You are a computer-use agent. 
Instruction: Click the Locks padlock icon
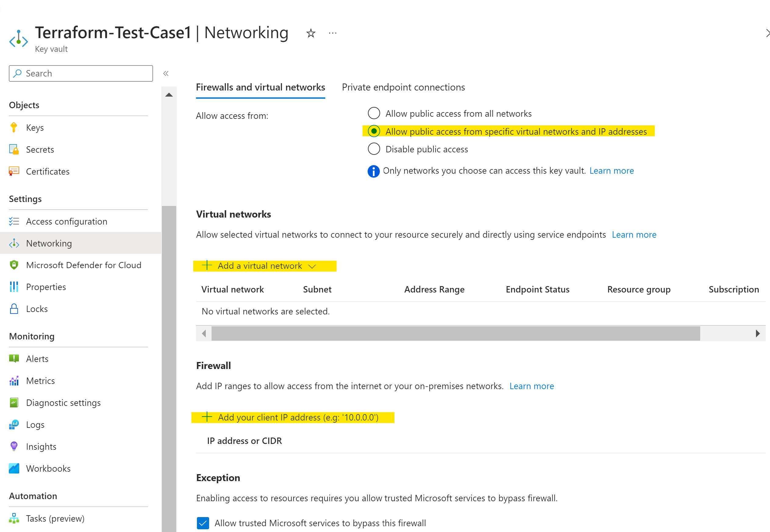pyautogui.click(x=14, y=309)
